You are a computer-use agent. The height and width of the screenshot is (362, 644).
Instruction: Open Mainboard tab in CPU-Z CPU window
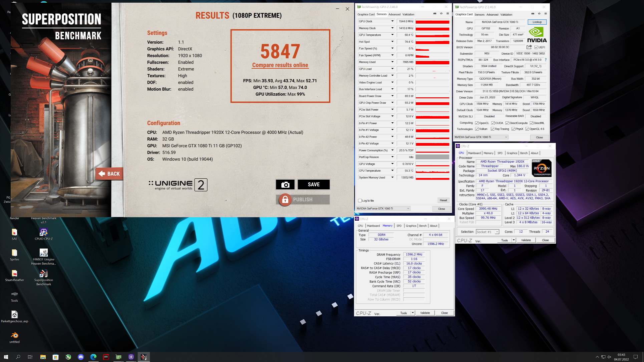474,153
